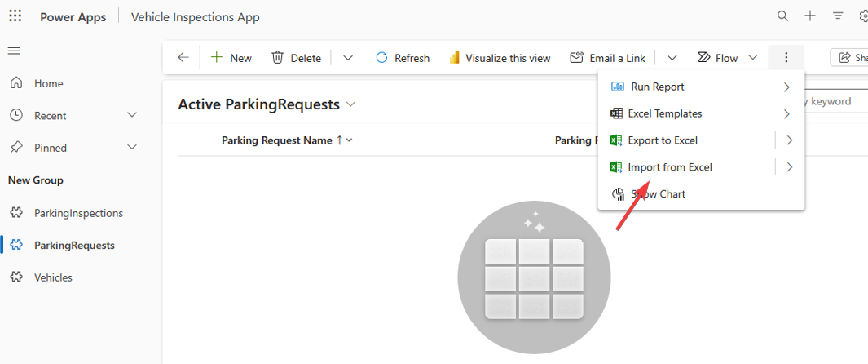
Task: Click the search magnifier icon
Action: pyautogui.click(x=782, y=16)
